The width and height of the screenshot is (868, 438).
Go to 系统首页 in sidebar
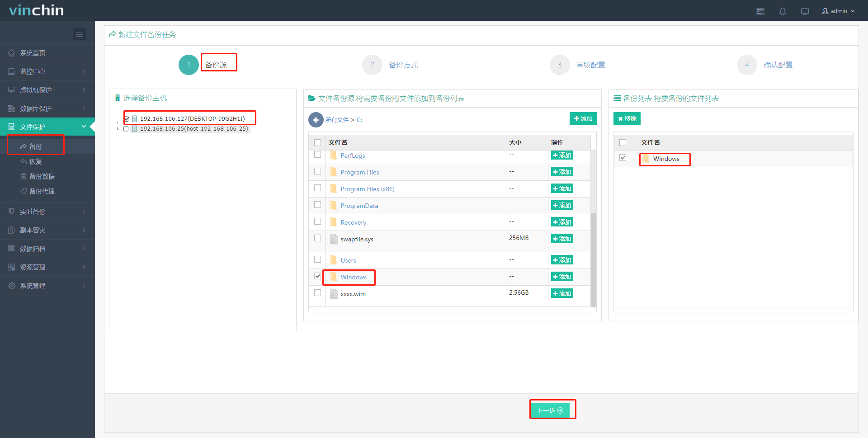coord(47,53)
